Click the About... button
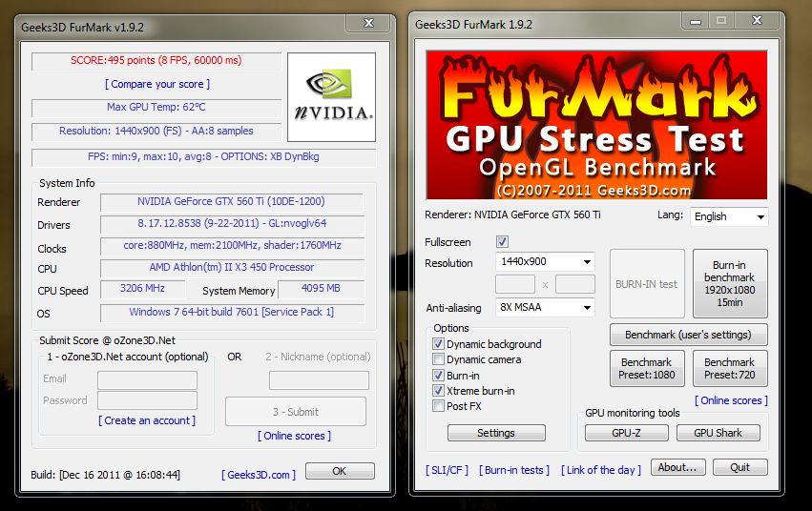Image resolution: width=812 pixels, height=511 pixels. click(677, 467)
